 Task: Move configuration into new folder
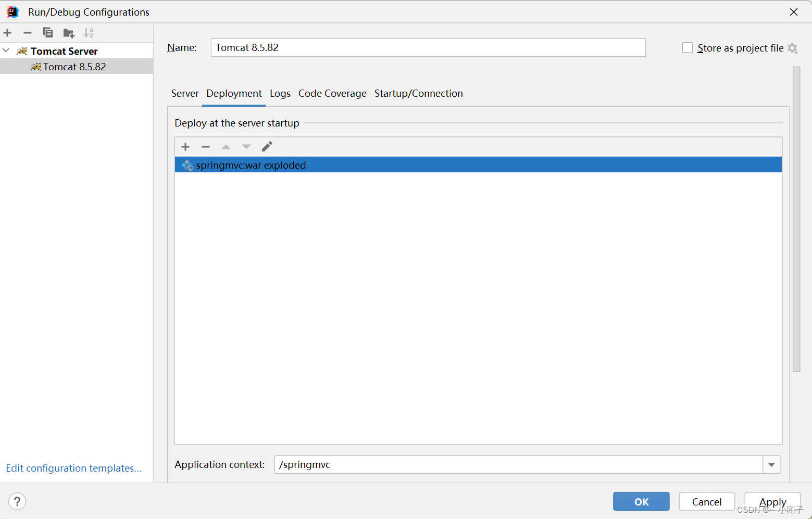[x=68, y=33]
